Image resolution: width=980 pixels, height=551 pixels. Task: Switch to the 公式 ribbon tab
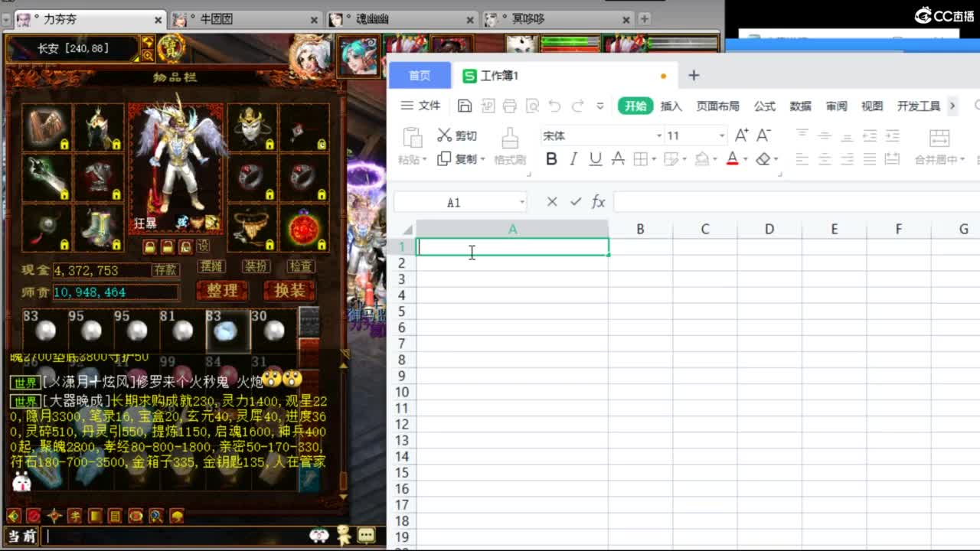pos(764,106)
